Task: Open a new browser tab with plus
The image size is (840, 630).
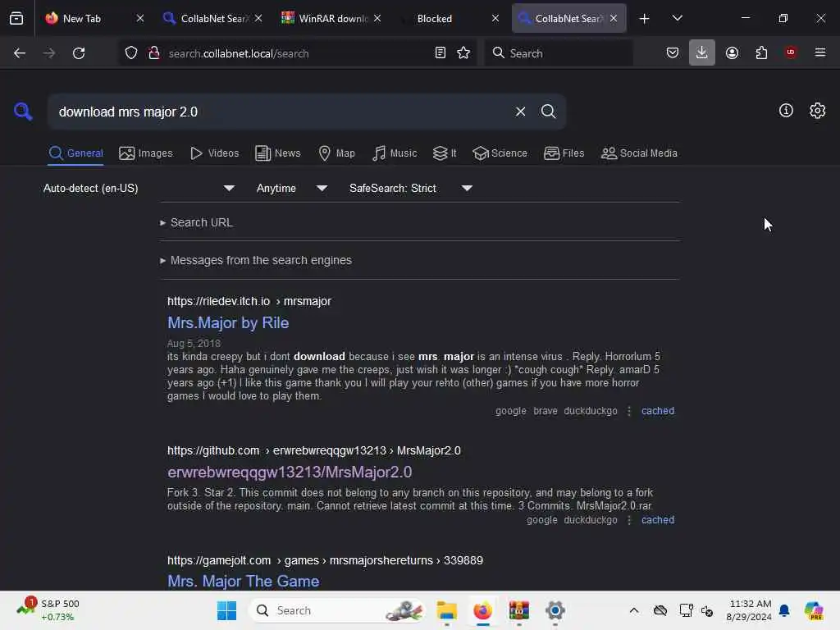Action: click(645, 19)
